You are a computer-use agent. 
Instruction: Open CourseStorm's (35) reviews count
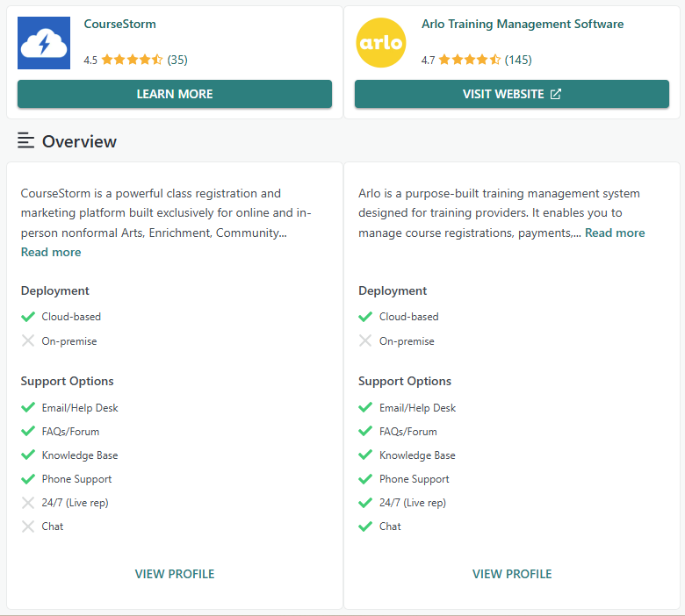177,61
